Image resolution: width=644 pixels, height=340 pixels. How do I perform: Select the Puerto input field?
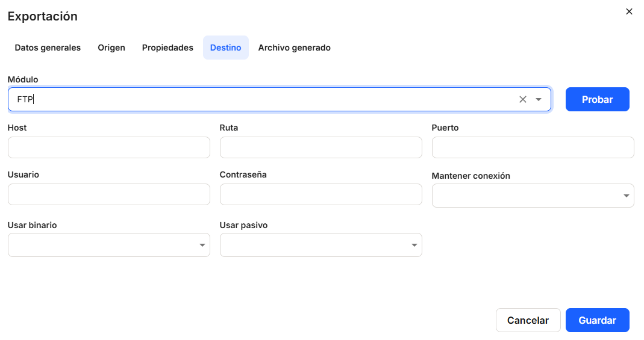point(533,147)
